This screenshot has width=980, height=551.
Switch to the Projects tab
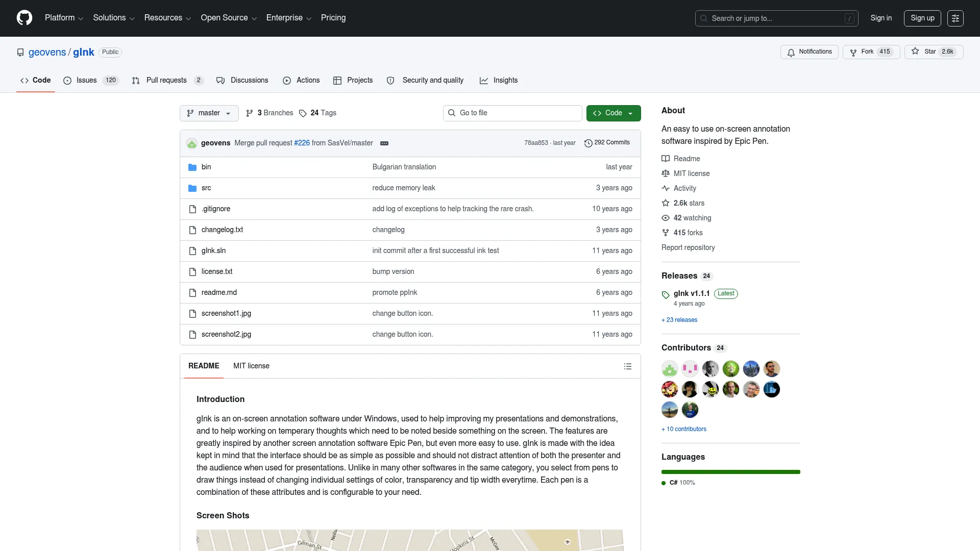click(x=353, y=81)
